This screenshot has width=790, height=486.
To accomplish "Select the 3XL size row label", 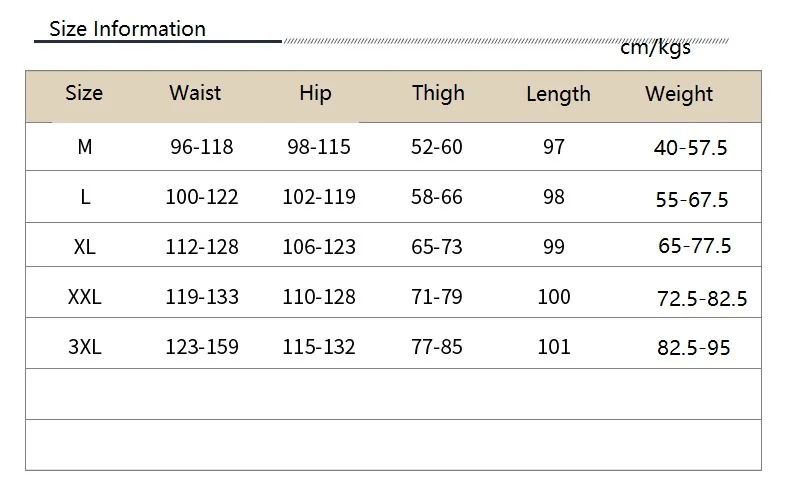I will point(85,347).
